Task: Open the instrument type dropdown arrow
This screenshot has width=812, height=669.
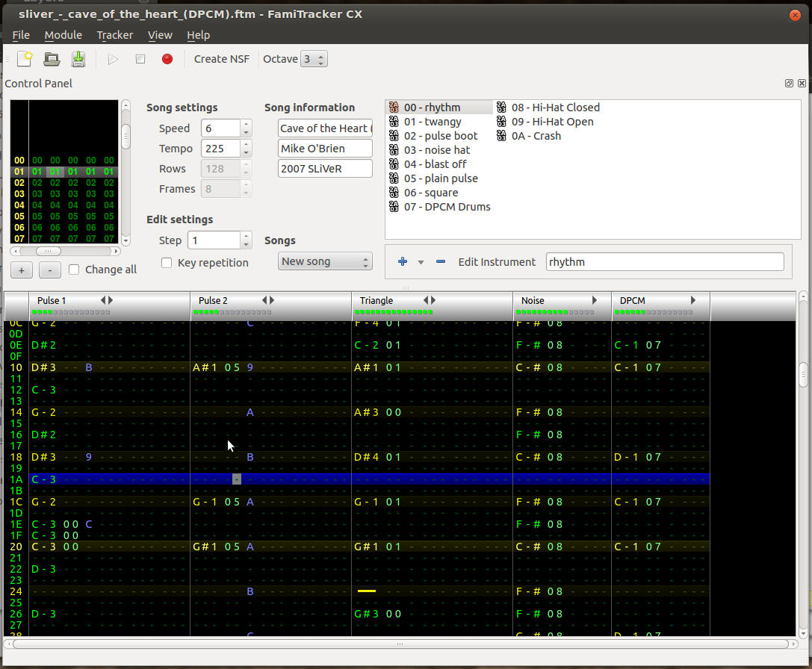Action: pyautogui.click(x=421, y=262)
